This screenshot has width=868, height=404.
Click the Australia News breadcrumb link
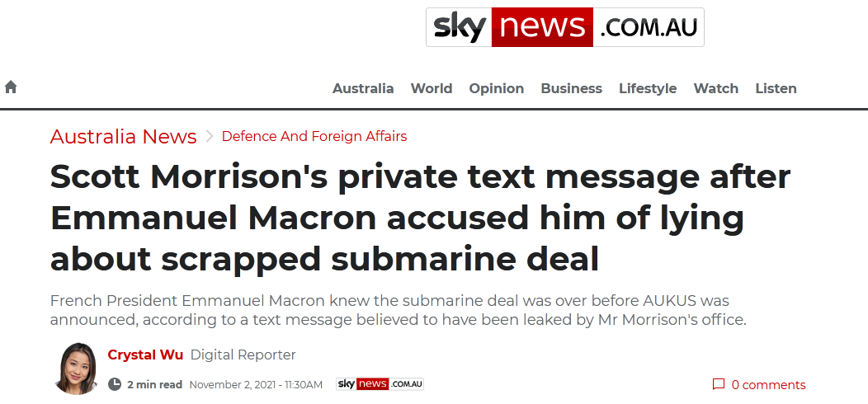[124, 136]
